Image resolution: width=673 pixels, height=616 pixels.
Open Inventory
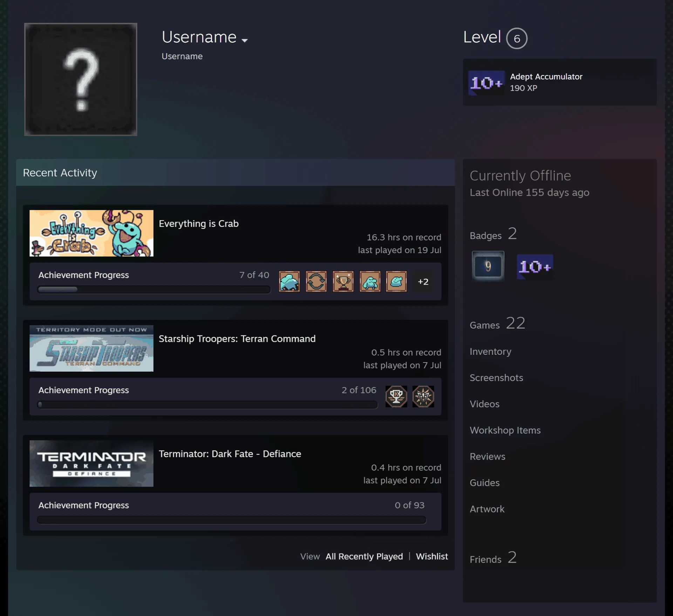coord(490,352)
